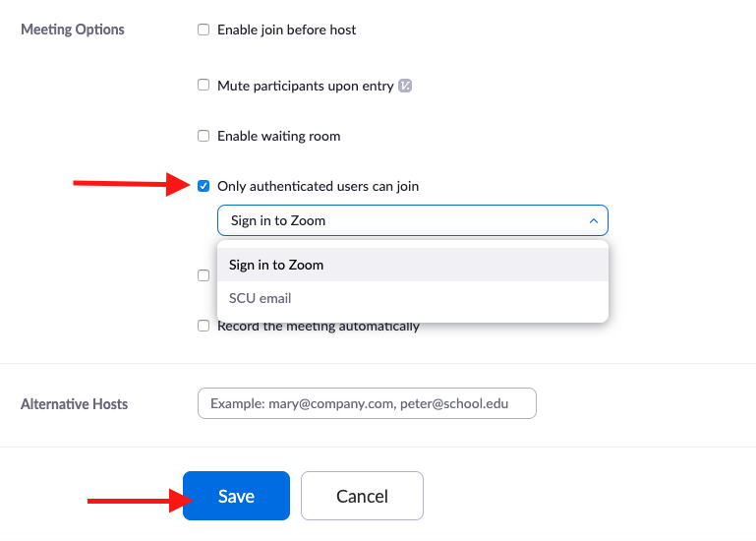756x541 pixels.
Task: Click the Cancel button
Action: pos(362,496)
